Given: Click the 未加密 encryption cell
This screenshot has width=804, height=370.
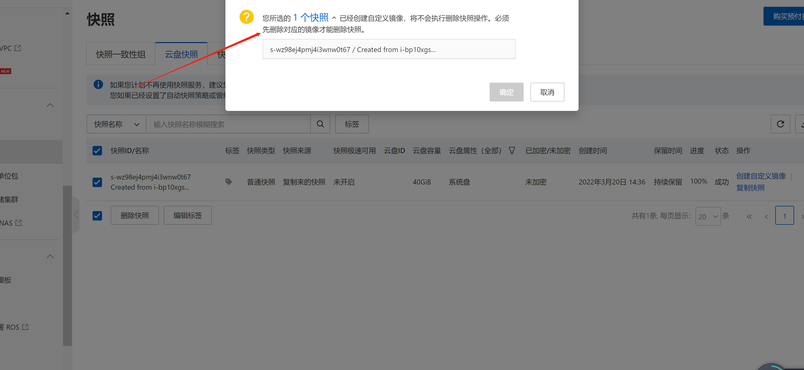Looking at the screenshot, I should click(536, 182).
